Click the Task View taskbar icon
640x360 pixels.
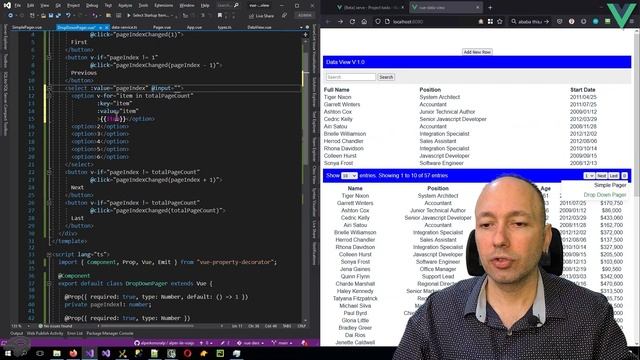(x=40, y=353)
